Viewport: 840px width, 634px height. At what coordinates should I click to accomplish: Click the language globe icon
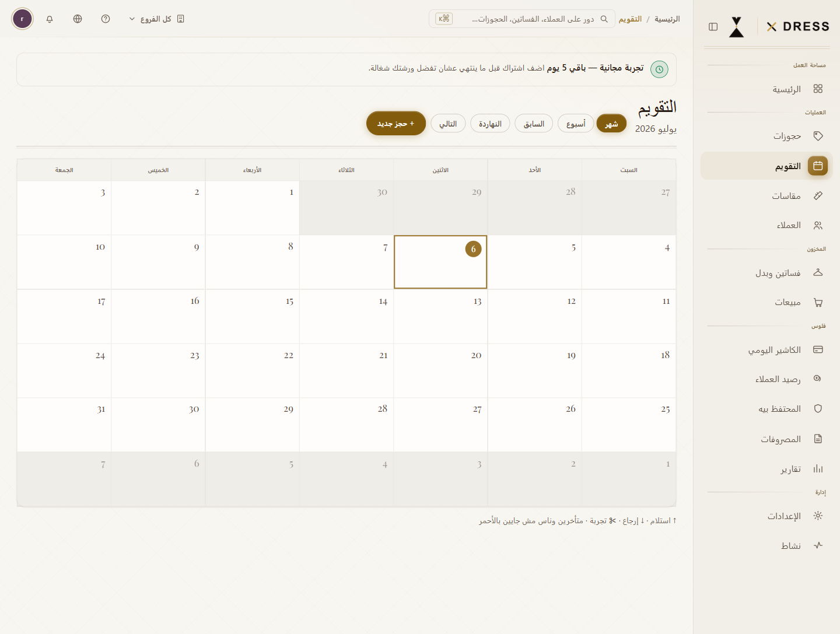(x=78, y=19)
